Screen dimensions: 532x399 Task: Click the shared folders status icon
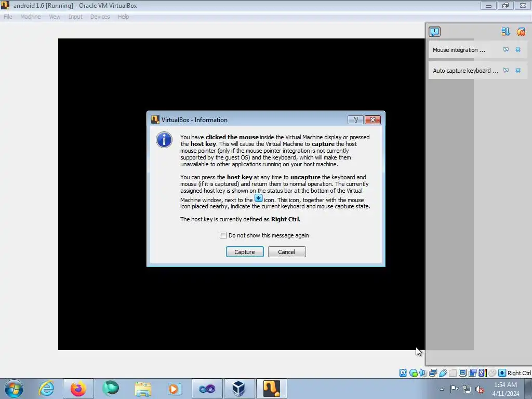point(453,373)
